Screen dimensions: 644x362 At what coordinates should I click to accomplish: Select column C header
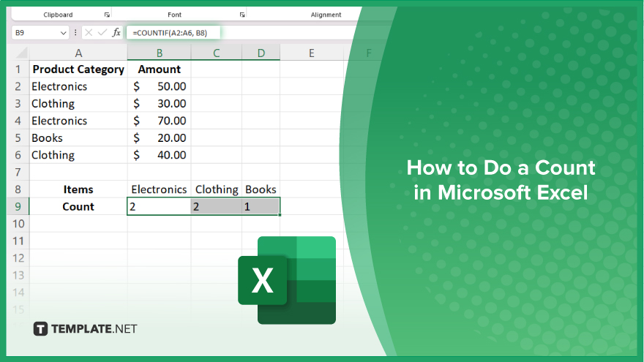[217, 53]
